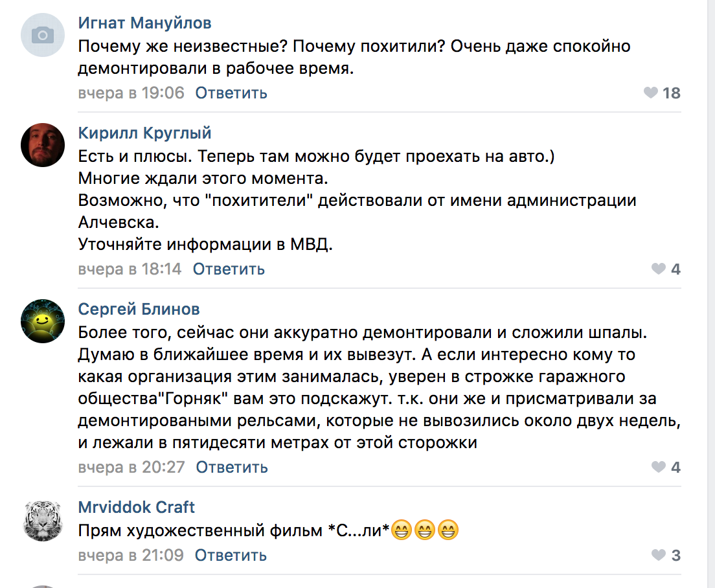Click the heart icon on Mrviddok Craft's comment
The width and height of the screenshot is (715, 588).
[659, 555]
